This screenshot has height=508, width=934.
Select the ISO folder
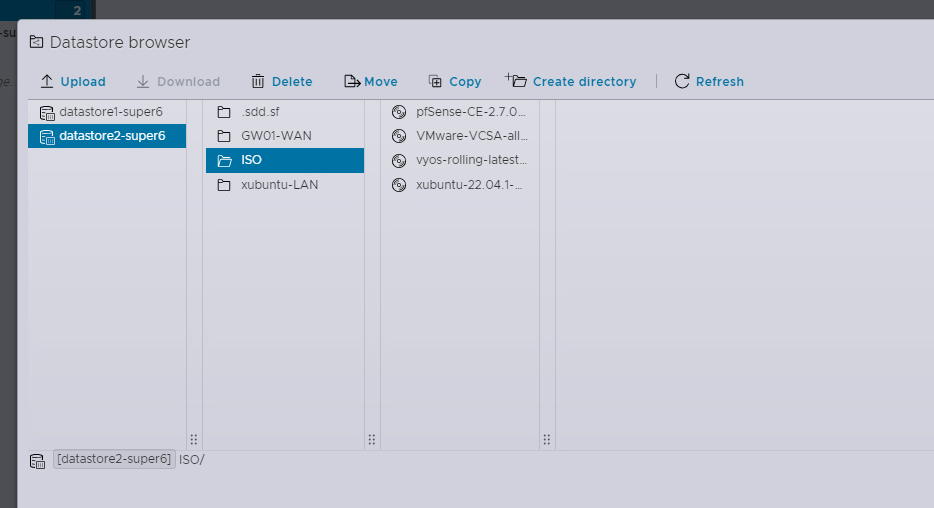pos(251,160)
